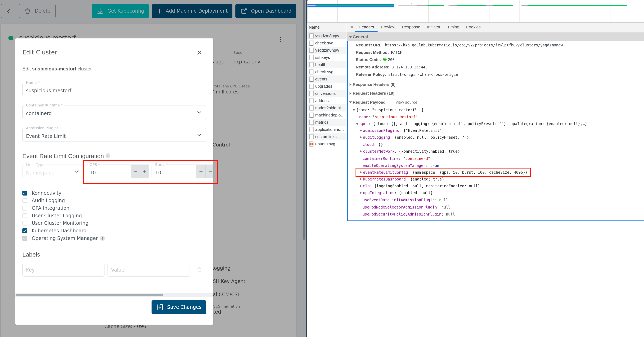Click the view source link in Request Payload
This screenshot has height=337, width=644.
tap(406, 102)
